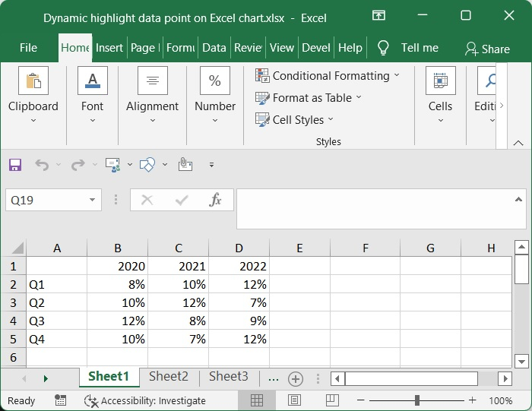Click the zoom slider handle
Image resolution: width=532 pixels, height=411 pixels.
point(417,400)
